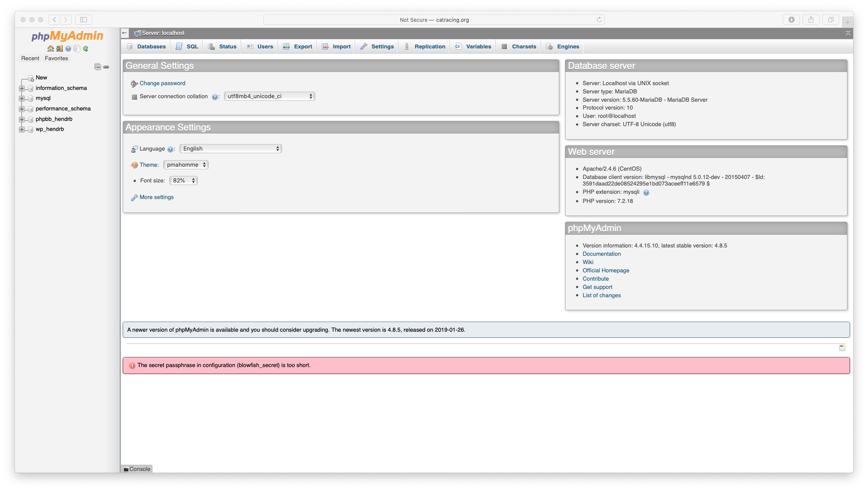
Task: Open the Get support link
Action: pyautogui.click(x=597, y=287)
